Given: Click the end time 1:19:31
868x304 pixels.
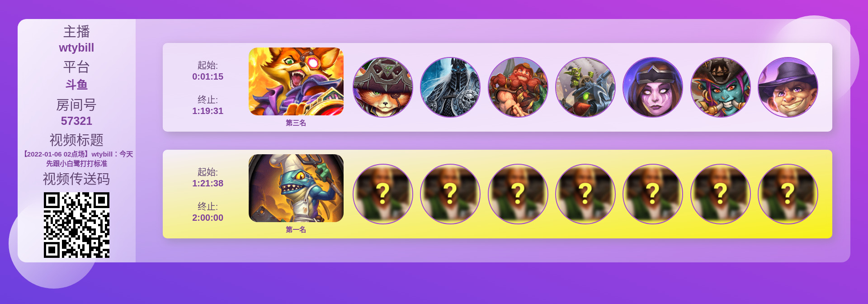Looking at the screenshot, I should 208,111.
